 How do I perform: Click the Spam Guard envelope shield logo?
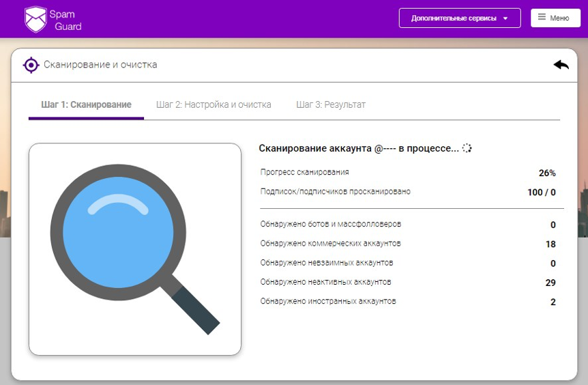(x=35, y=20)
